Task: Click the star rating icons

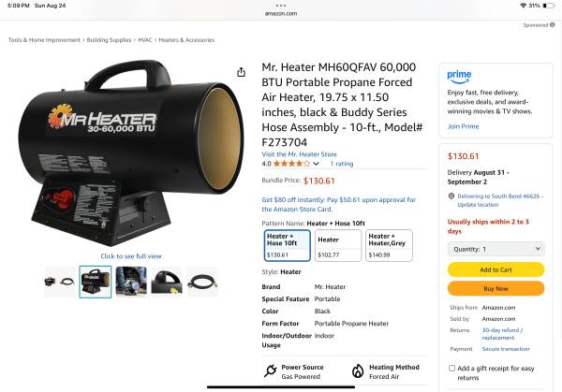Action: (291, 164)
